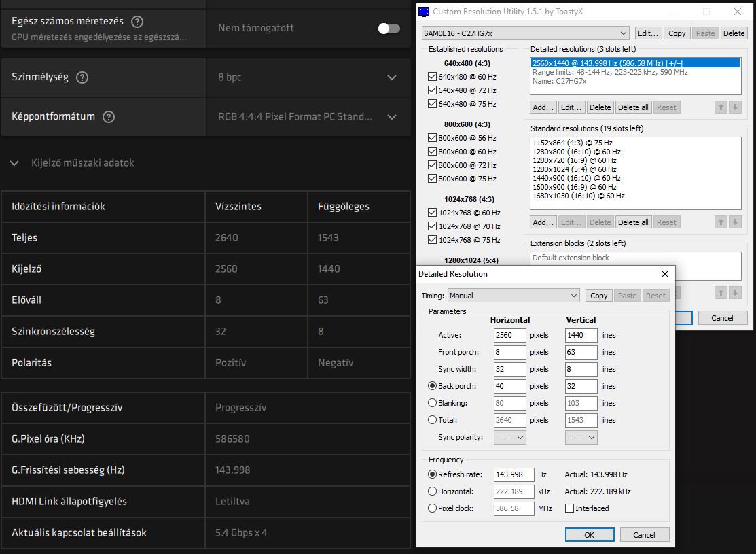Uncheck 1024x768 @ 75 Hz
This screenshot has height=554, width=756.
(432, 240)
